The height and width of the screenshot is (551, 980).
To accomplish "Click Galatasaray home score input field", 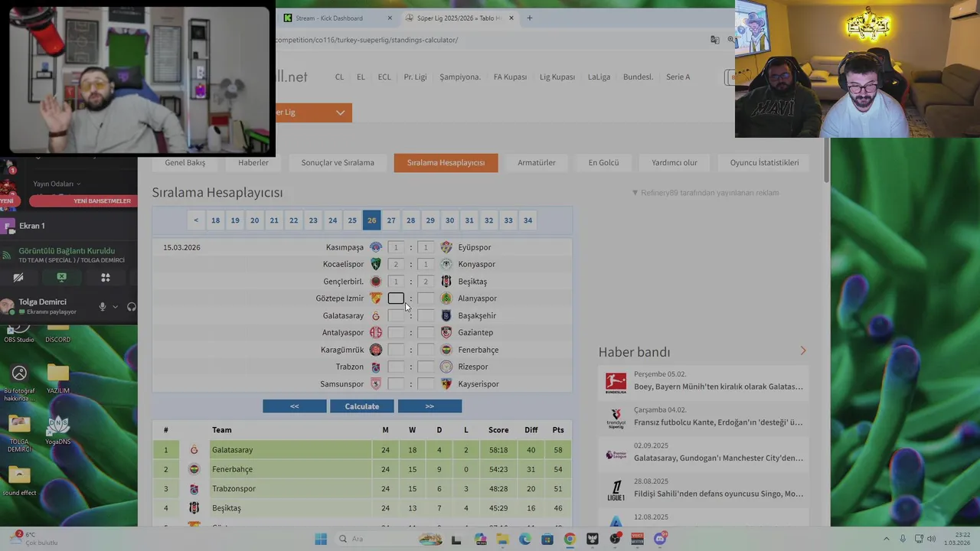I will click(396, 315).
